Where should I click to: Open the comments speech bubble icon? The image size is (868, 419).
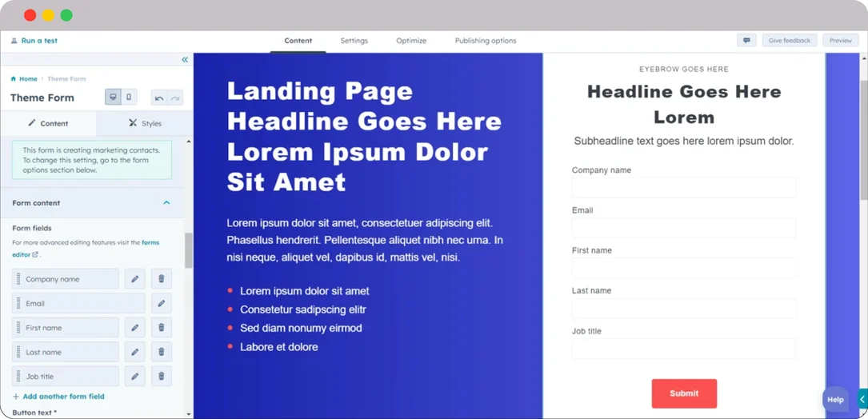746,41
